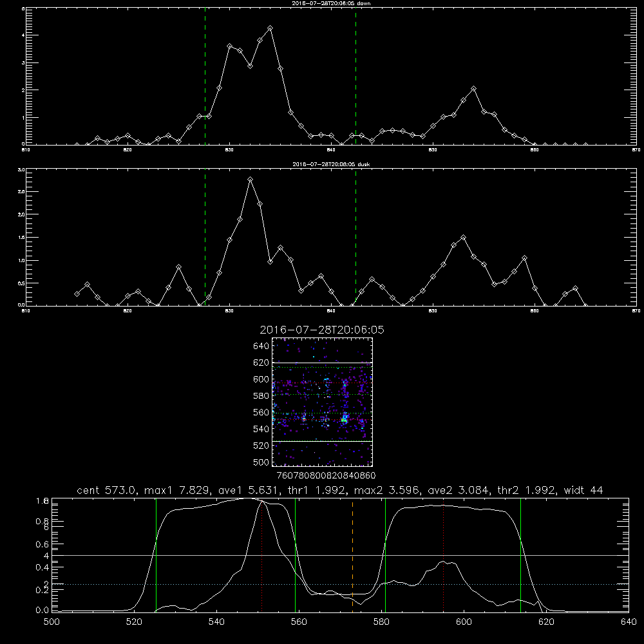
Task: Click the '2016-07-28T20:06:05 dawn' plot title
Action: tap(331, 3)
